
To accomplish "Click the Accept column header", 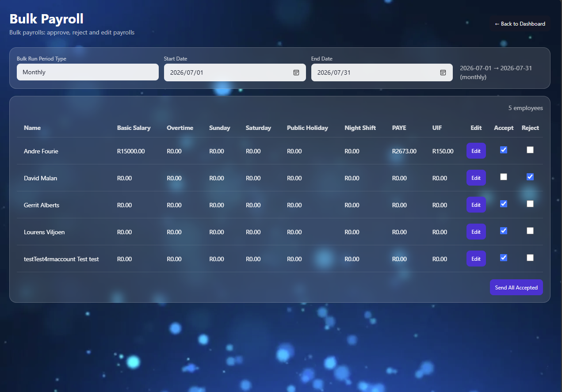I will [504, 128].
